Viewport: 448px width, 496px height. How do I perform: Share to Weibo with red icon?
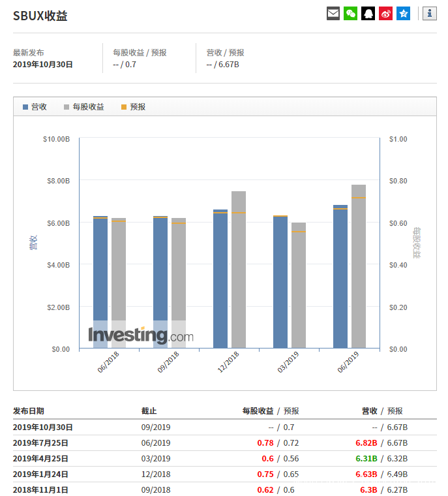(x=385, y=13)
